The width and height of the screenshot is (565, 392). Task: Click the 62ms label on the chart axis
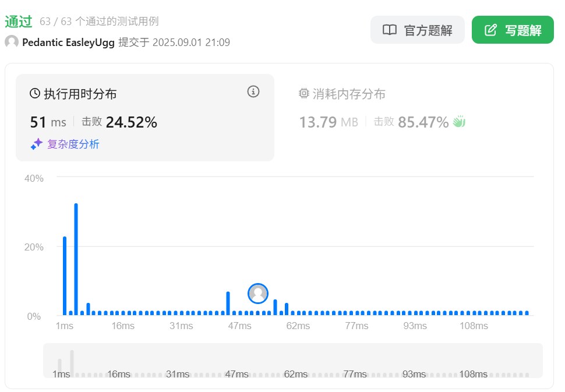pos(298,326)
